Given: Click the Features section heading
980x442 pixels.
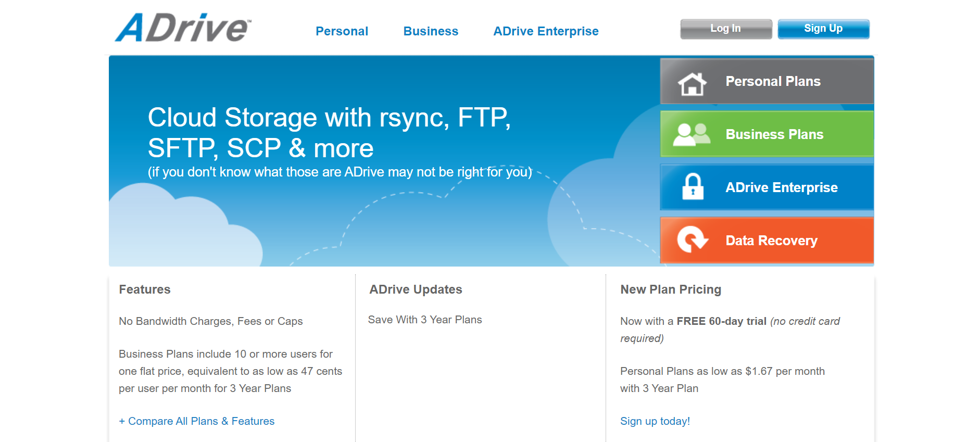Looking at the screenshot, I should (145, 289).
